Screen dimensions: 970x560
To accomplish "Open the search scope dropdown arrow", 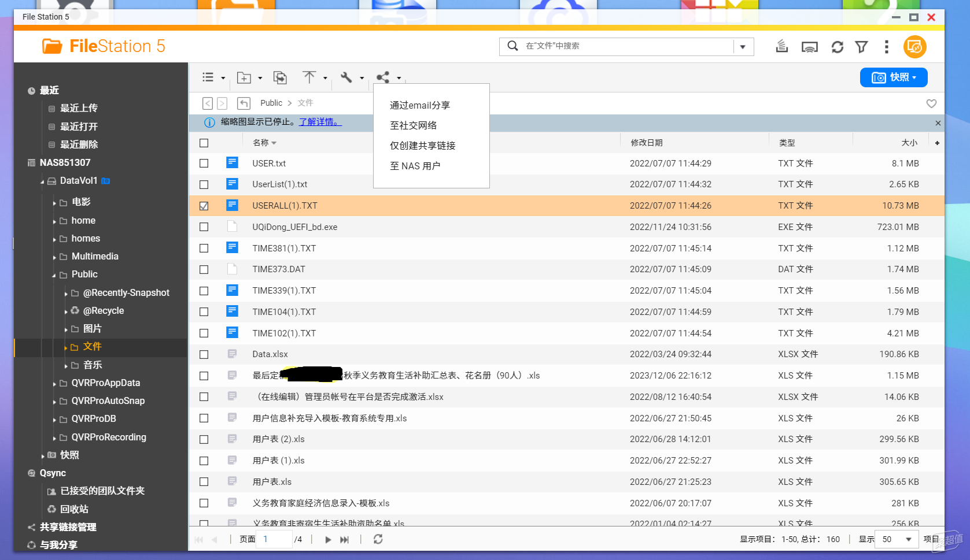I will (743, 47).
